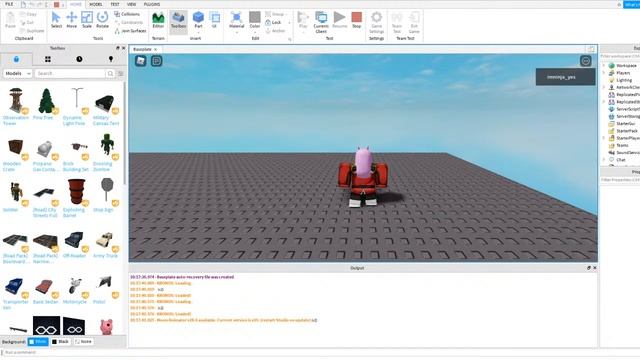Screen dimensions: 640x360
Task: Click the Team Test button
Action: tap(397, 22)
